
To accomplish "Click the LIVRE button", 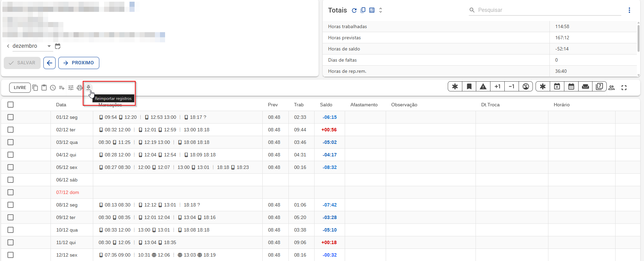I will [x=20, y=88].
